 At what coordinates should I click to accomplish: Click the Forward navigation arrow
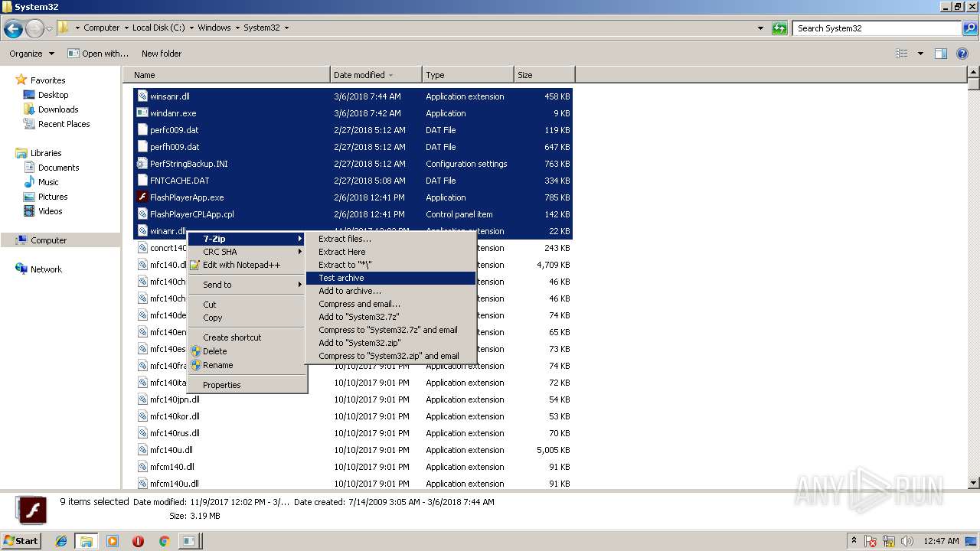[34, 29]
